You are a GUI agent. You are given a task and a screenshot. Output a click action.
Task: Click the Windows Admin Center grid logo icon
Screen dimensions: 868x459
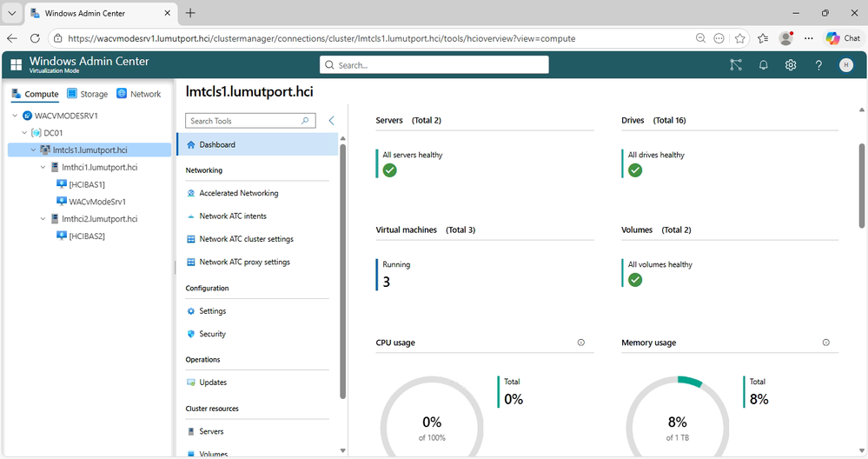tap(16, 65)
